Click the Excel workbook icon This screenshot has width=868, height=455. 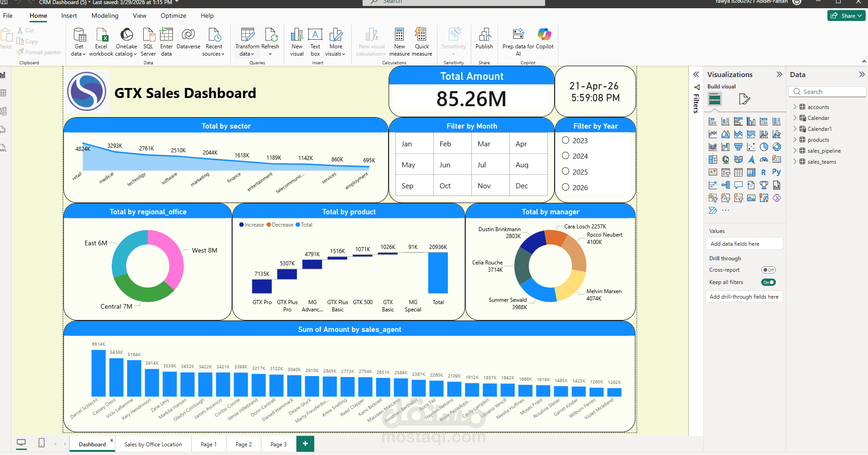coord(101,35)
